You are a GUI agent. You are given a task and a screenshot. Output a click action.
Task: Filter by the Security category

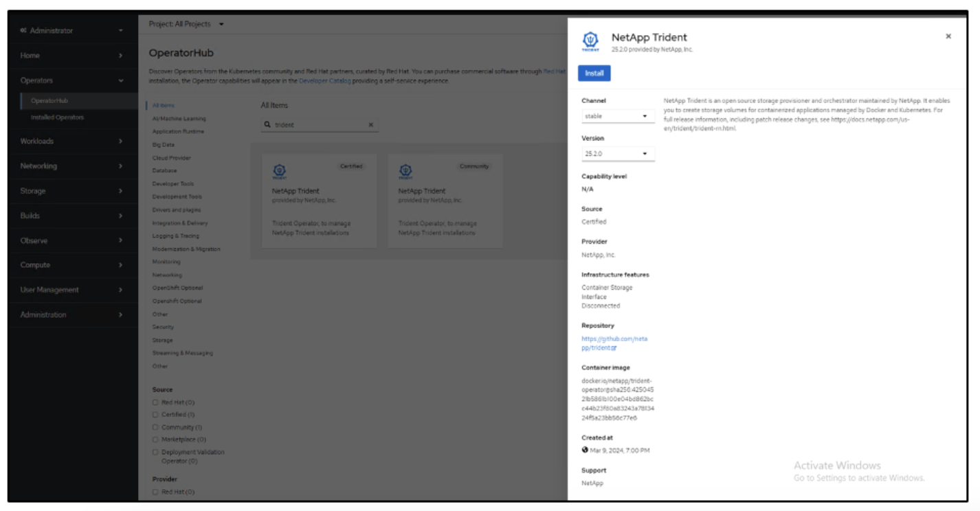[x=163, y=328]
